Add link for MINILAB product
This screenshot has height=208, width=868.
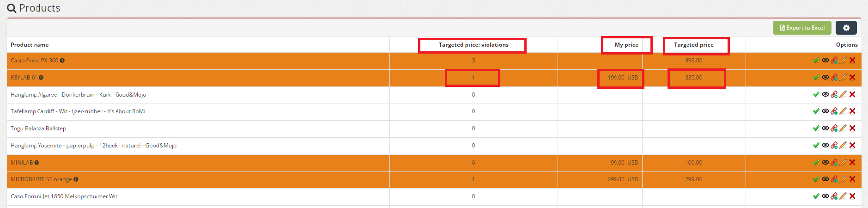(834, 162)
